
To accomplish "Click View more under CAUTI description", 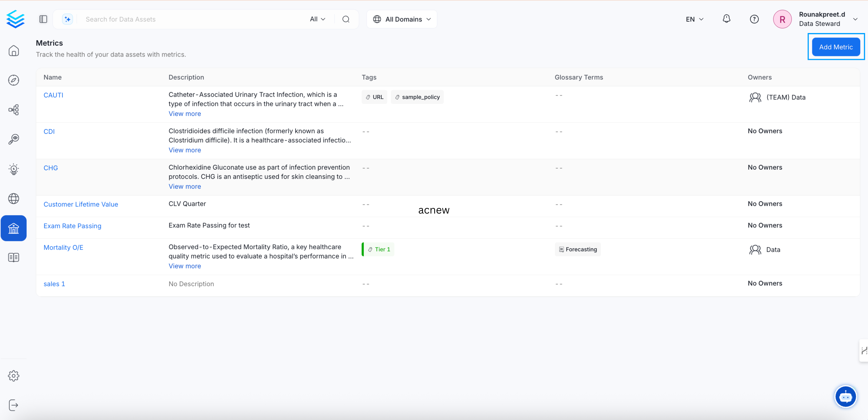I will [x=185, y=114].
